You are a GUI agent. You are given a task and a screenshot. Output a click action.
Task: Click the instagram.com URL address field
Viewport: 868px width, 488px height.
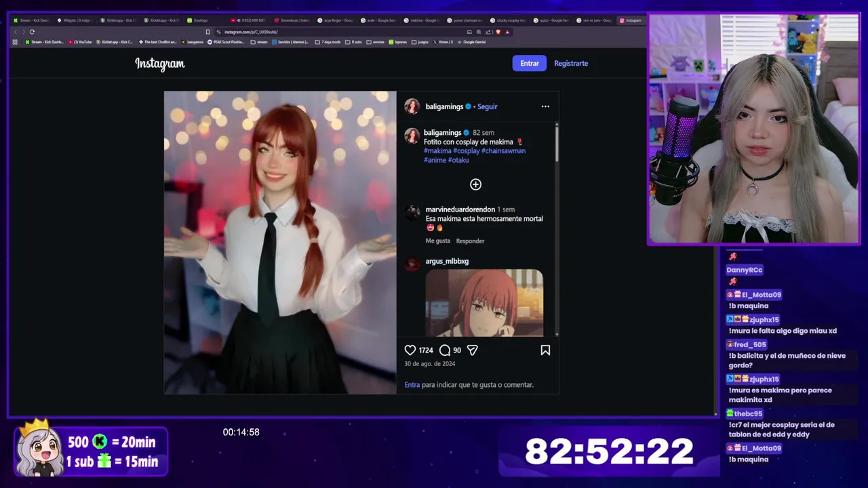coord(339,32)
